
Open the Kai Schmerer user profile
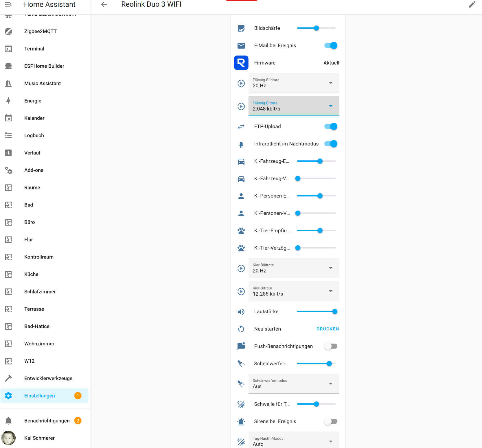pyautogui.click(x=39, y=438)
